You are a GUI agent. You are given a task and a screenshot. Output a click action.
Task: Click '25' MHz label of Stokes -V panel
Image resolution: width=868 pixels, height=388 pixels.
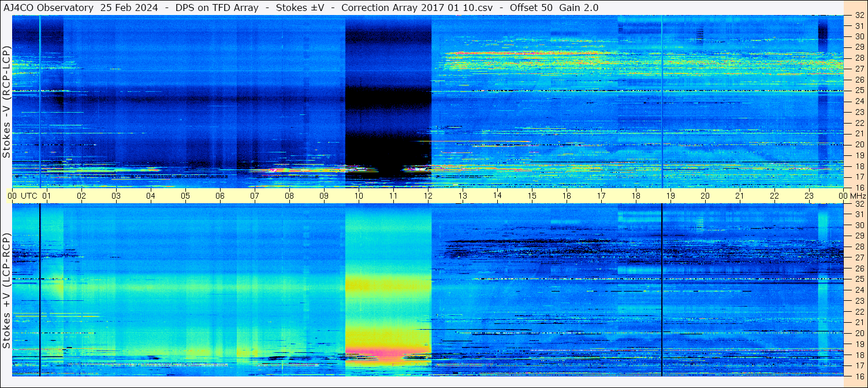point(859,90)
